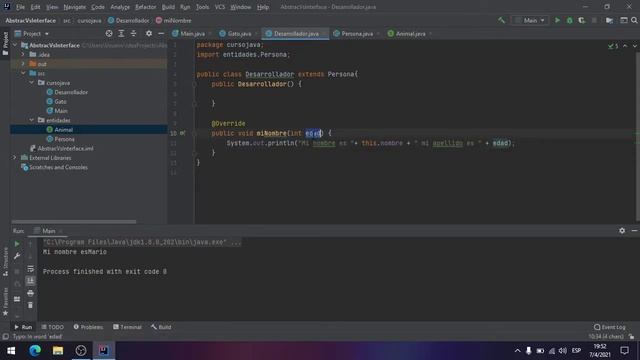Click the wrench icon in Run panel
Screen dimensions: 640x360
click(x=17, y=256)
